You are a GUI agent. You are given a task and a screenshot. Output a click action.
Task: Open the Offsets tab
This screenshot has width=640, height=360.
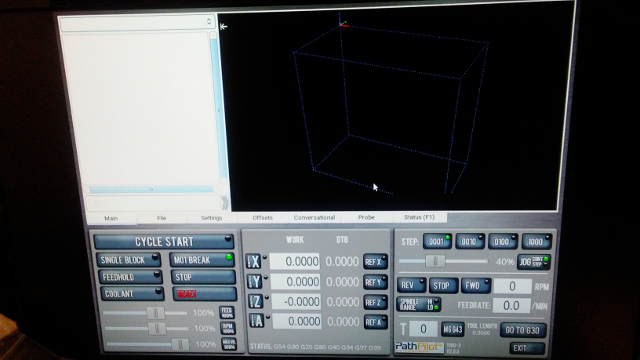coord(262,218)
